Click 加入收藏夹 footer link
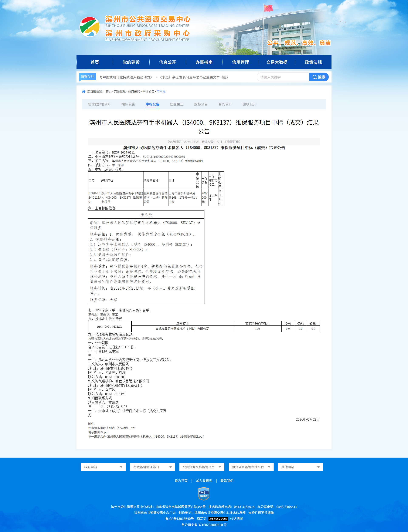This screenshot has height=532, width=408. (x=204, y=481)
